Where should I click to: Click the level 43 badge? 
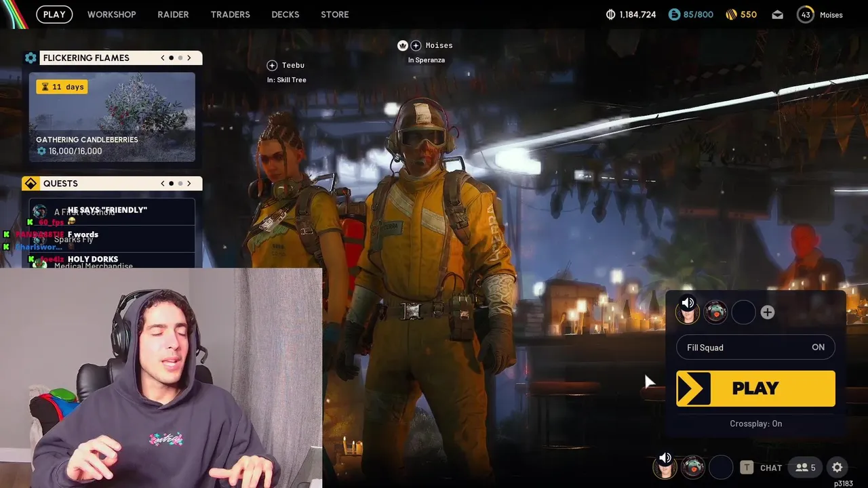click(x=805, y=14)
